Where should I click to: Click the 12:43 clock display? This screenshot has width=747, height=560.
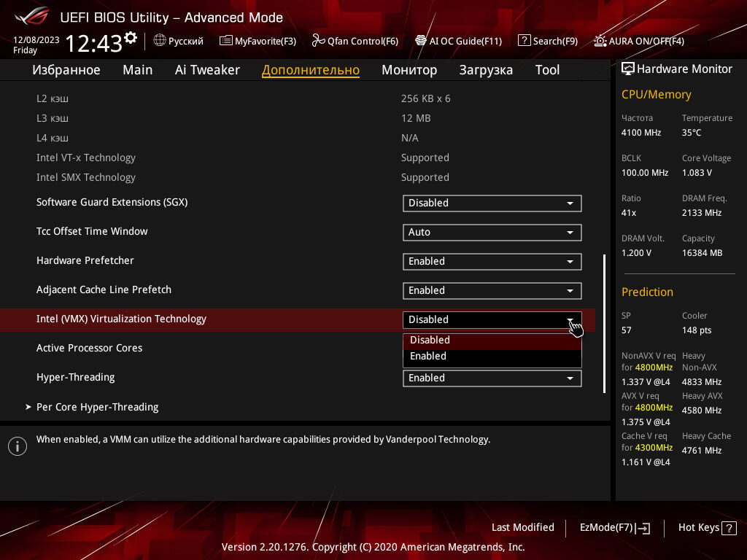click(x=94, y=44)
